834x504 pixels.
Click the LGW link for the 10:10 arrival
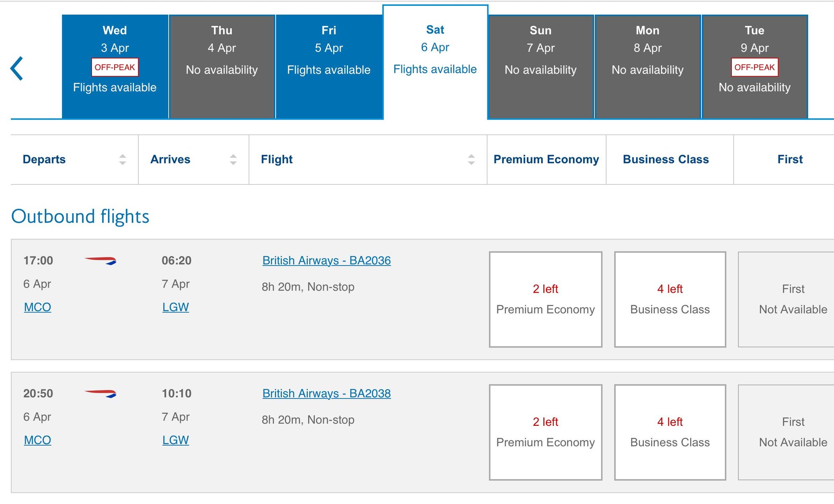(x=176, y=440)
